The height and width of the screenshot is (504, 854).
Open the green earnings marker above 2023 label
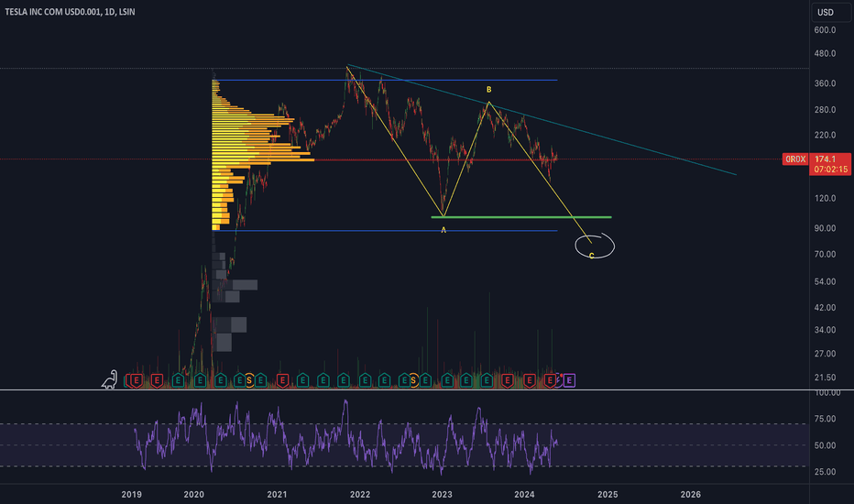click(446, 380)
